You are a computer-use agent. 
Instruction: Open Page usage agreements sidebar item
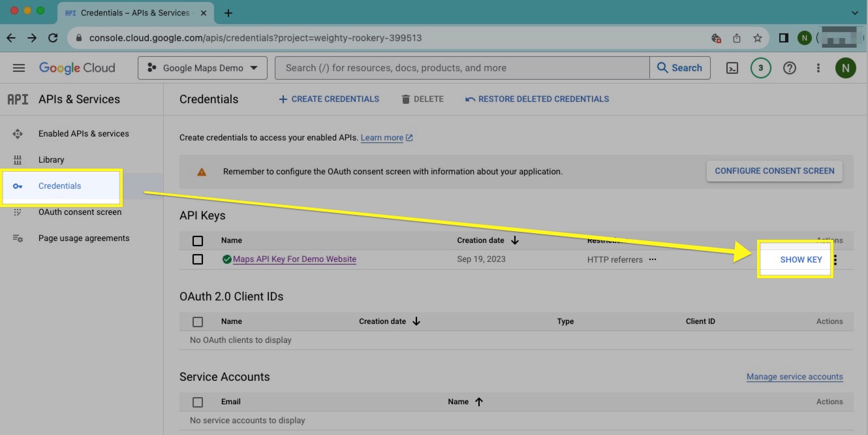coord(84,238)
